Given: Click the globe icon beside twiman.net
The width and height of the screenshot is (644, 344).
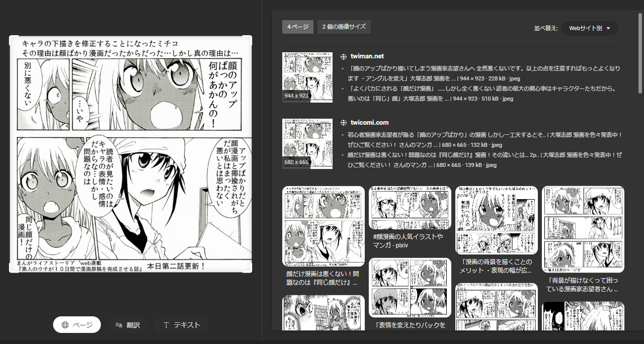Looking at the screenshot, I should coord(344,56).
